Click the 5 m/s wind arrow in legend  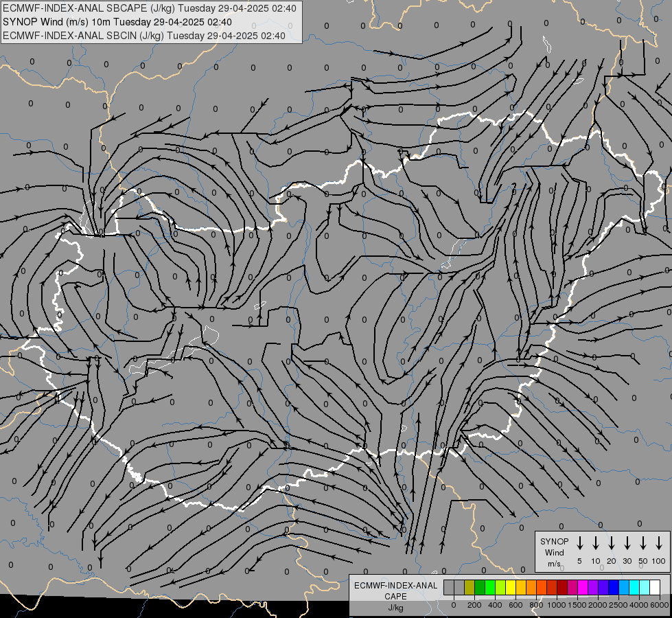coord(579,543)
